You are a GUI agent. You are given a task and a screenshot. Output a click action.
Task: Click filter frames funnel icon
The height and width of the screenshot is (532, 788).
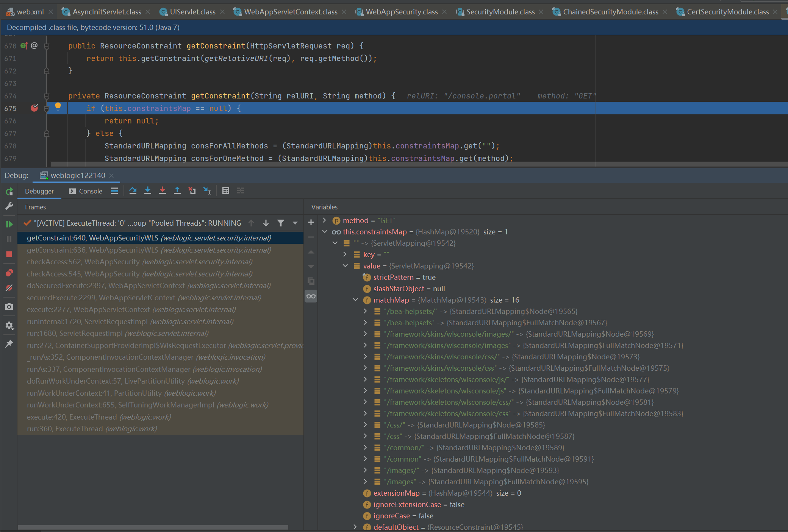[281, 223]
